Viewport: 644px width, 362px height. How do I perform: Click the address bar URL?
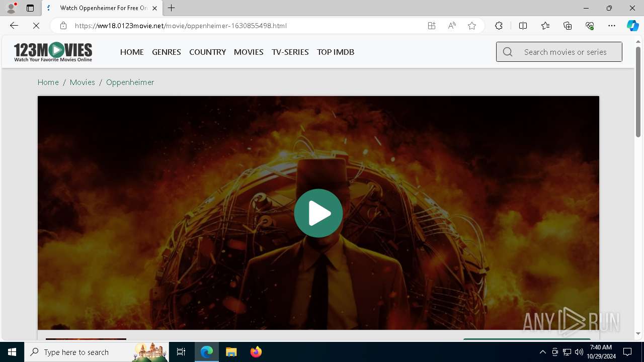pos(181,26)
